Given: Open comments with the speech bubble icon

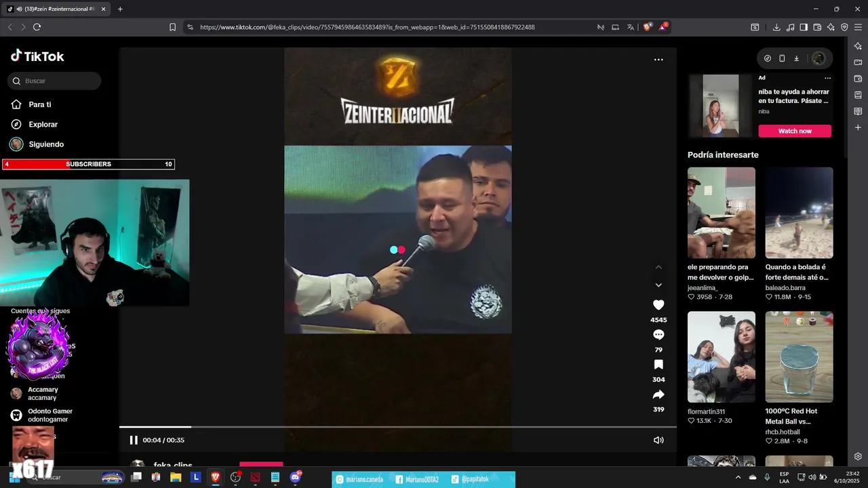Looking at the screenshot, I should coord(658,335).
